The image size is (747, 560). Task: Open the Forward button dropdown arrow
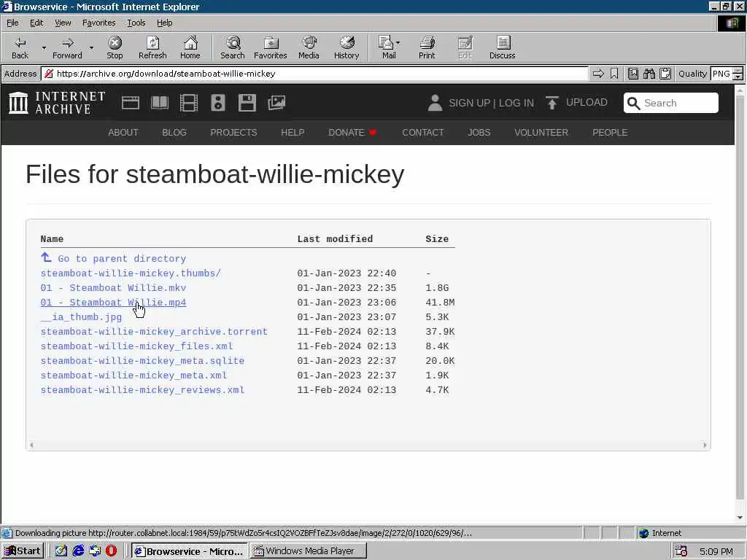click(91, 47)
